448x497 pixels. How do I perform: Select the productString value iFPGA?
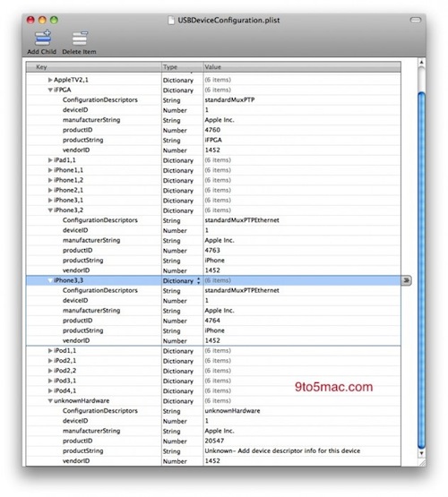coord(213,140)
